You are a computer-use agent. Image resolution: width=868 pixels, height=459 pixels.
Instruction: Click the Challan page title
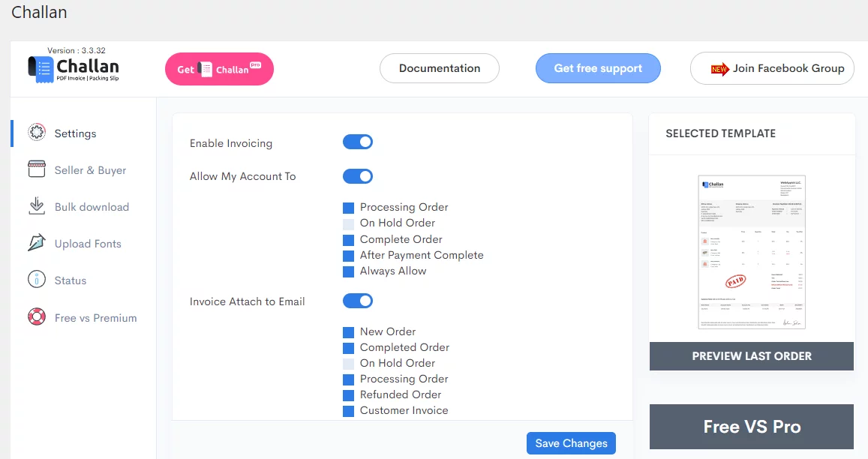39,12
